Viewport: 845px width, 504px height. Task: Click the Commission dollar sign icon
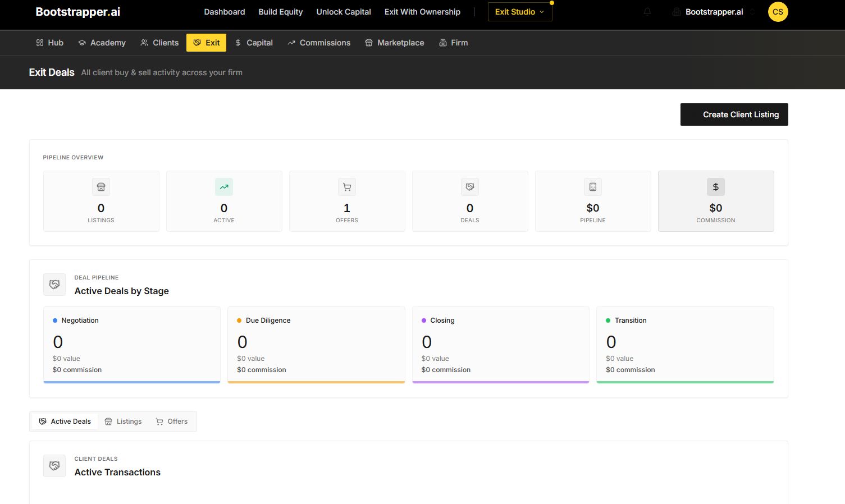click(x=715, y=187)
